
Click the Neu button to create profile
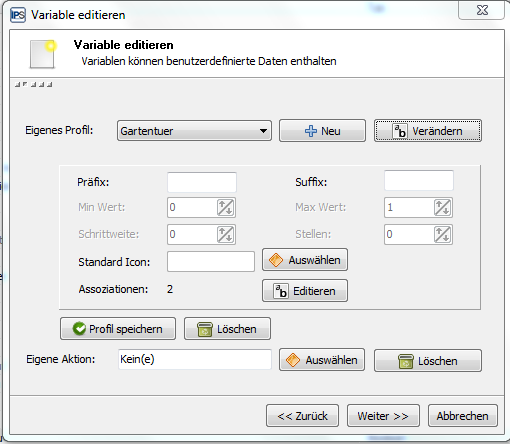point(322,131)
